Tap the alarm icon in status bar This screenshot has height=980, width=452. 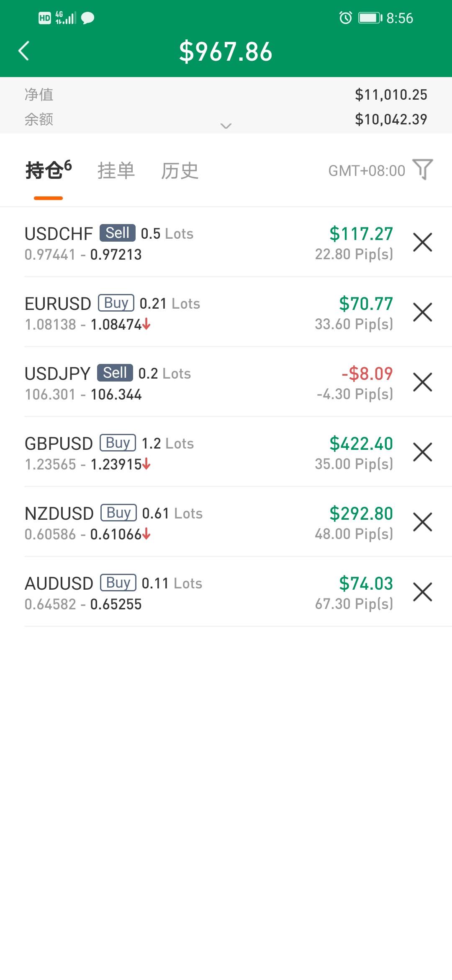(x=345, y=18)
